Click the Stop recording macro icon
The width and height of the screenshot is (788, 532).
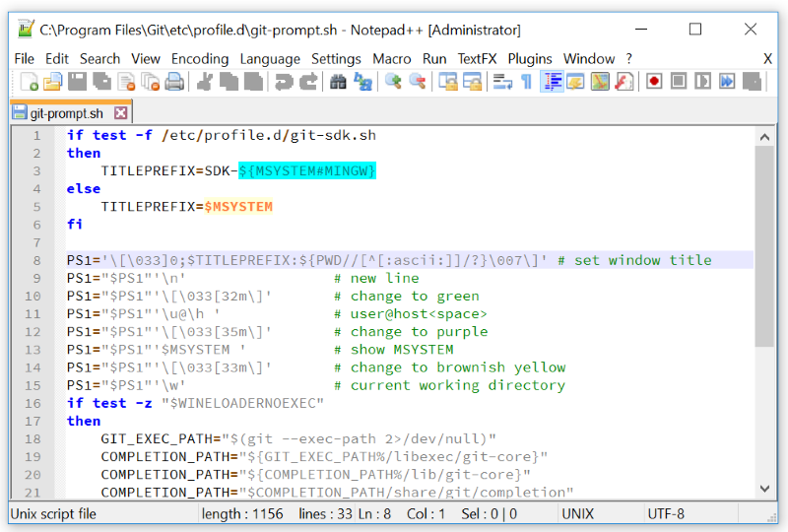click(679, 82)
